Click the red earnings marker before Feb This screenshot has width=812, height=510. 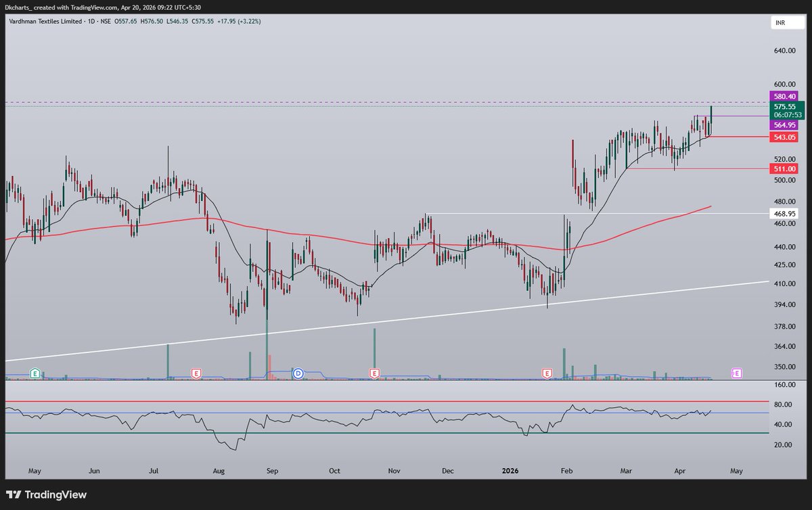547,373
